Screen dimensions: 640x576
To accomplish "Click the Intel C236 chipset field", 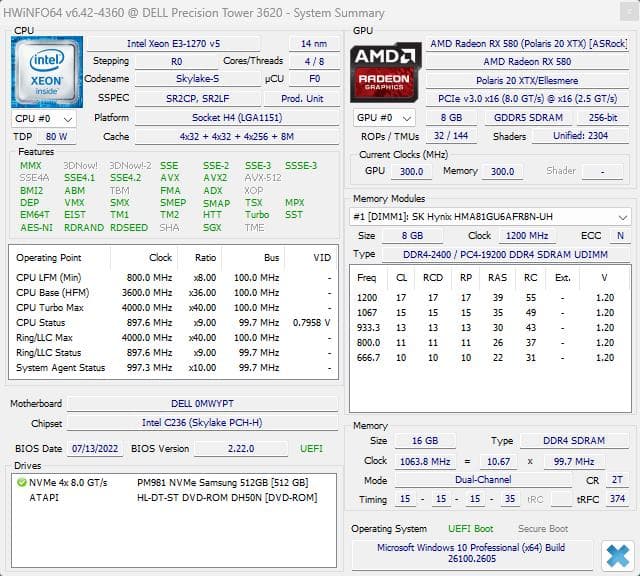I will (x=202, y=423).
